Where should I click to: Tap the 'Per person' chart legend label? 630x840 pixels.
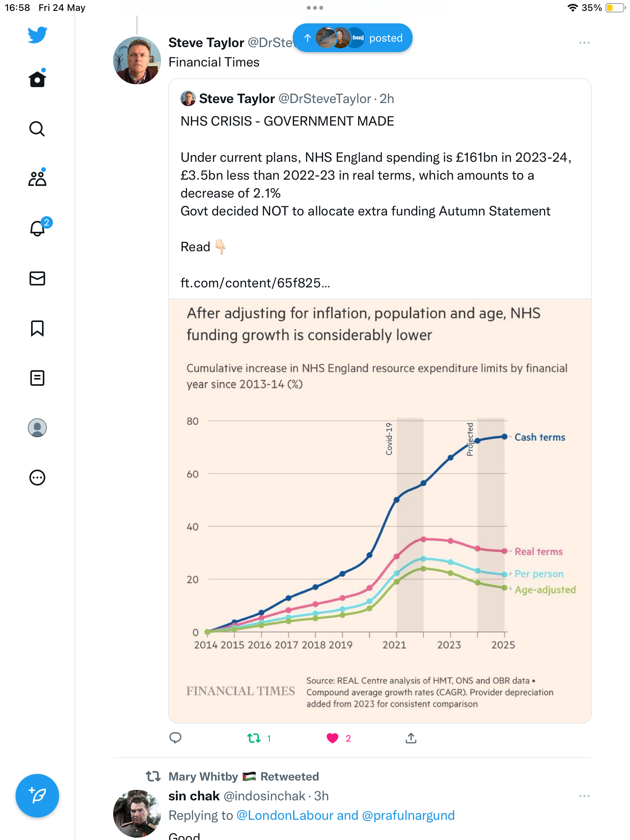539,574
